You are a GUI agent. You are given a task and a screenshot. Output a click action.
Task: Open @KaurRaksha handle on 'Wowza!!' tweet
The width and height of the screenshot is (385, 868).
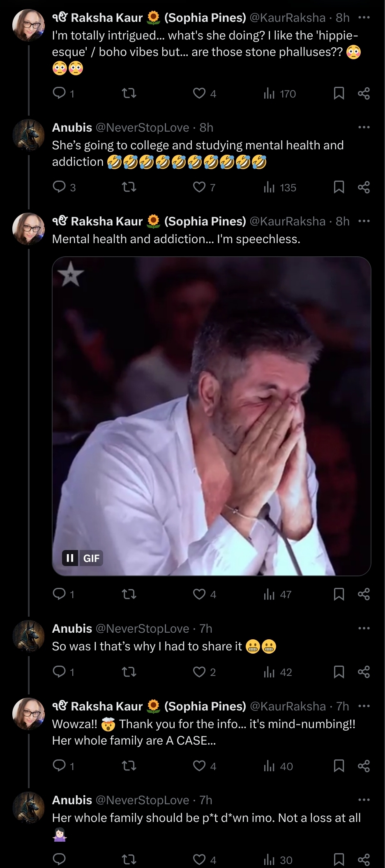tap(288, 706)
